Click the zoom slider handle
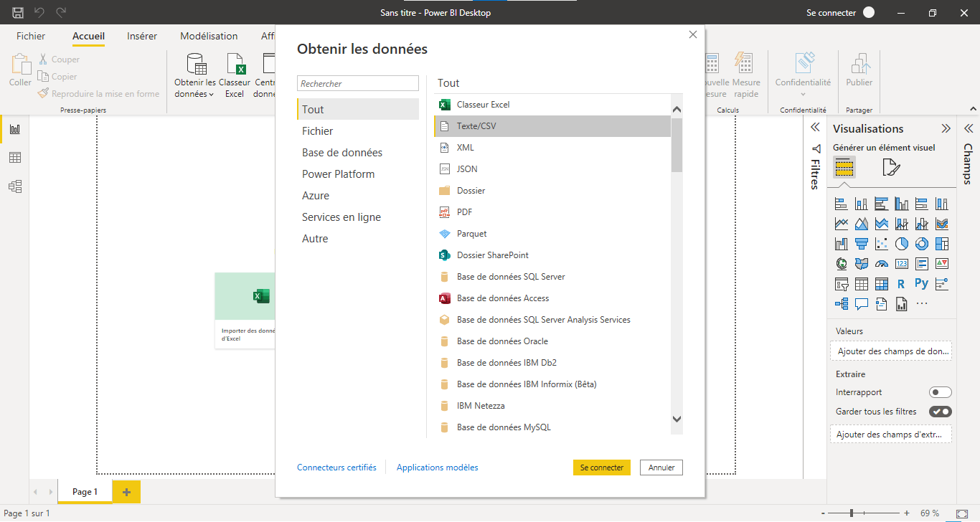 (x=852, y=513)
